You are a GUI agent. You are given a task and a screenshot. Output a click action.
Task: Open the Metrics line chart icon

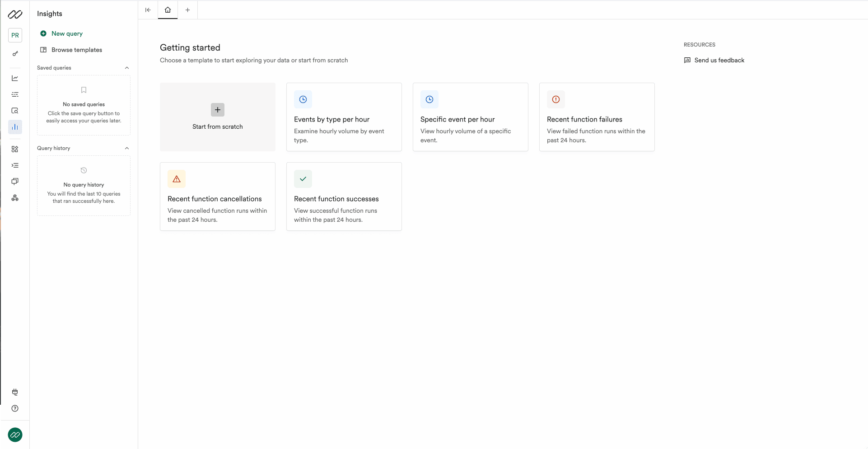(15, 78)
